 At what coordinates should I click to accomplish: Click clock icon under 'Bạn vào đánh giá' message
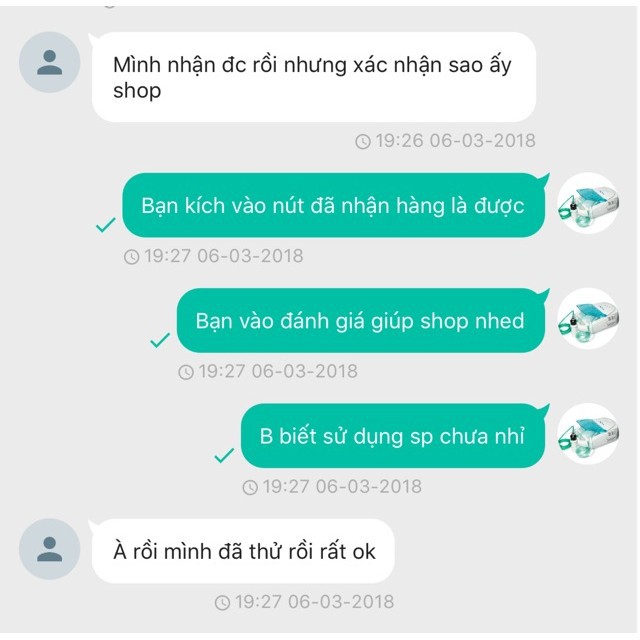pyautogui.click(x=186, y=372)
